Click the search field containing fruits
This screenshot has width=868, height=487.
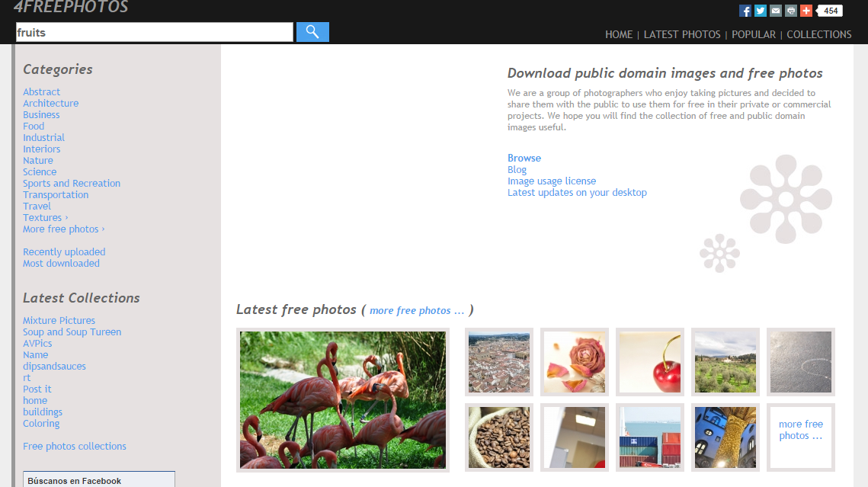[154, 32]
